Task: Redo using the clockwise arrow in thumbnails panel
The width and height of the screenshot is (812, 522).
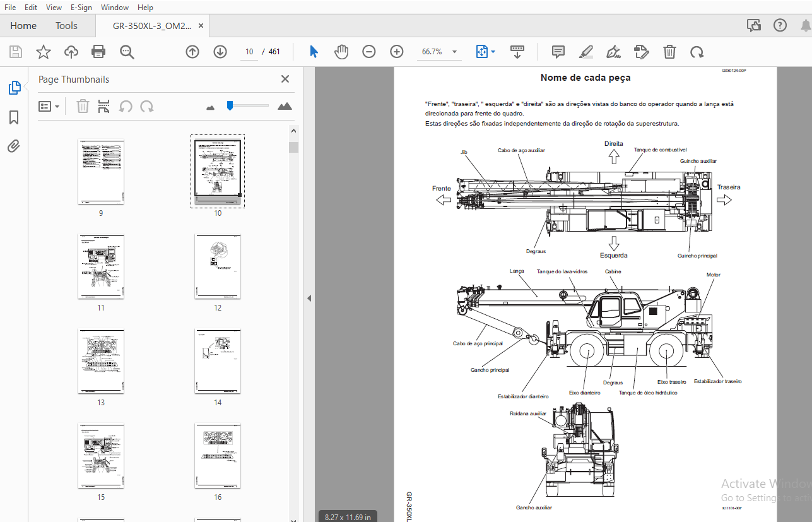Action: [147, 106]
